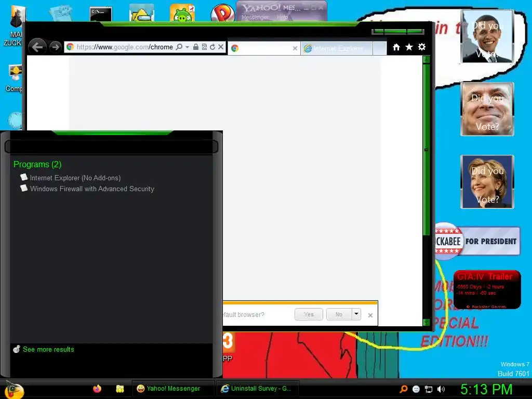The height and width of the screenshot is (399, 532).
Task: Expand the dropdown arrow beside the No button
Action: [356, 314]
